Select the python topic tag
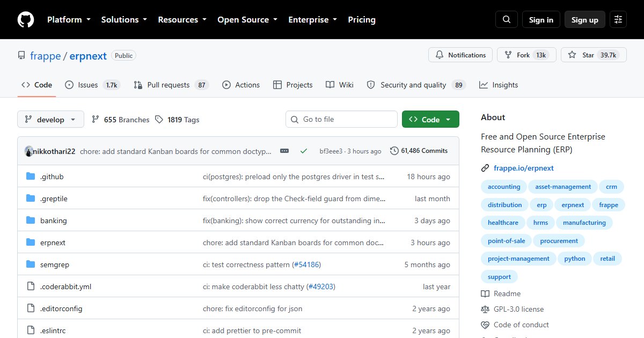The height and width of the screenshot is (338, 644). [x=575, y=259]
